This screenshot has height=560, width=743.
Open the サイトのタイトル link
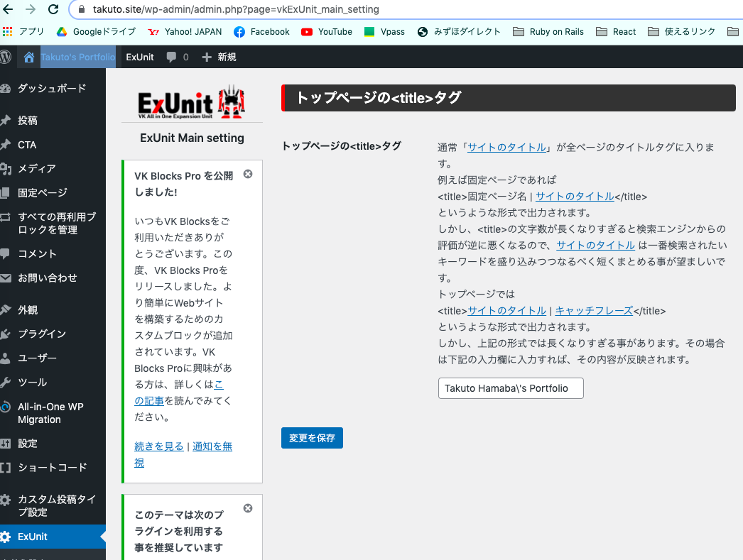(507, 147)
